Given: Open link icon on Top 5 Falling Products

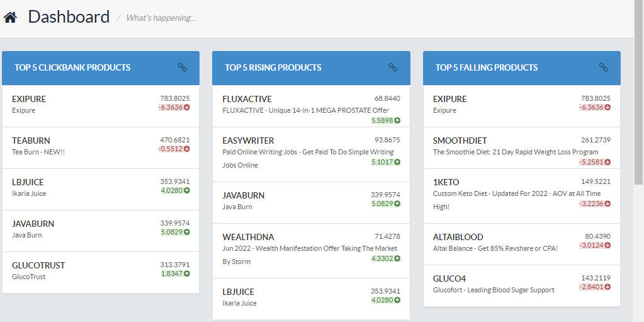Looking at the screenshot, I should (603, 67).
